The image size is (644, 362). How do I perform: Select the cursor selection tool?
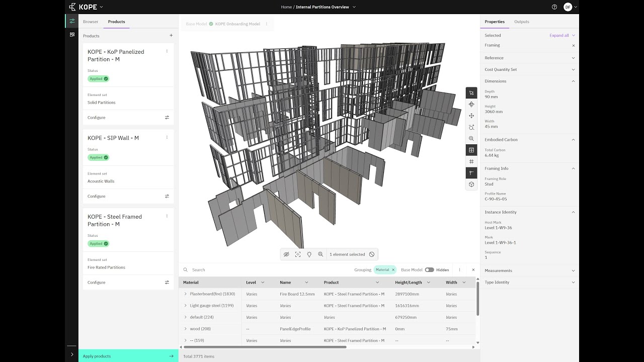[x=471, y=93]
